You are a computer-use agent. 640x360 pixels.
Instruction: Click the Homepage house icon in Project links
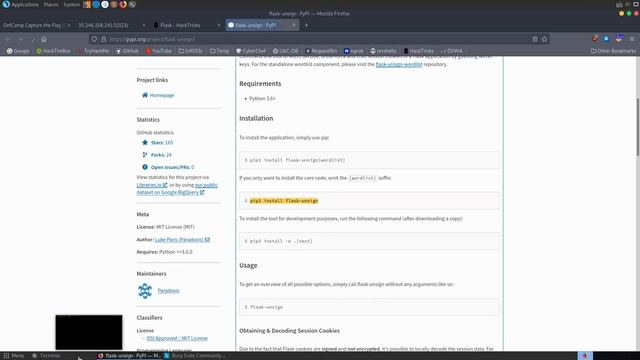pos(145,95)
